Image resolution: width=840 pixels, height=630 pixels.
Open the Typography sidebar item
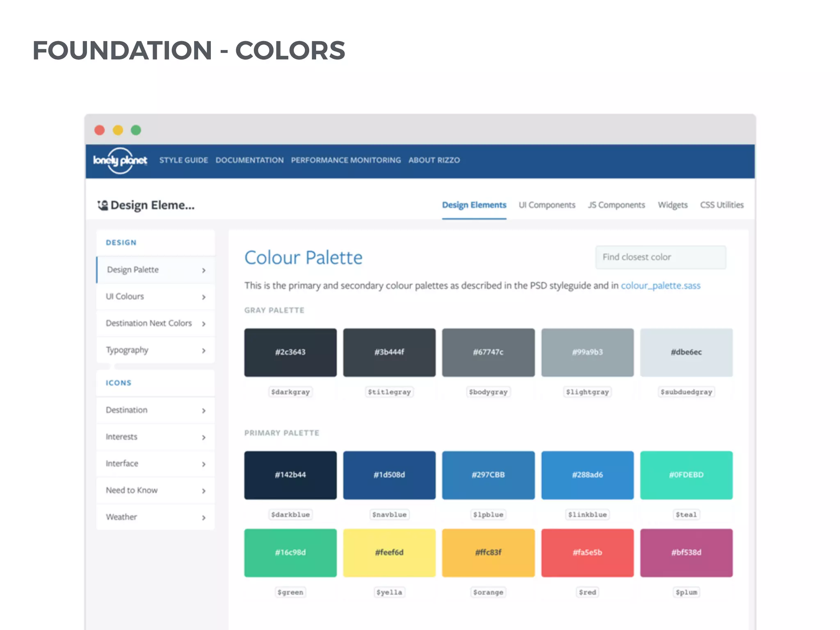[x=155, y=350]
